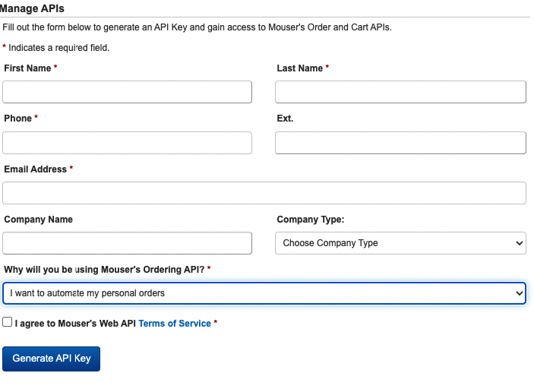Open the Terms of Service link
Image resolution: width=534 pixels, height=392 pixels.
coord(175,323)
